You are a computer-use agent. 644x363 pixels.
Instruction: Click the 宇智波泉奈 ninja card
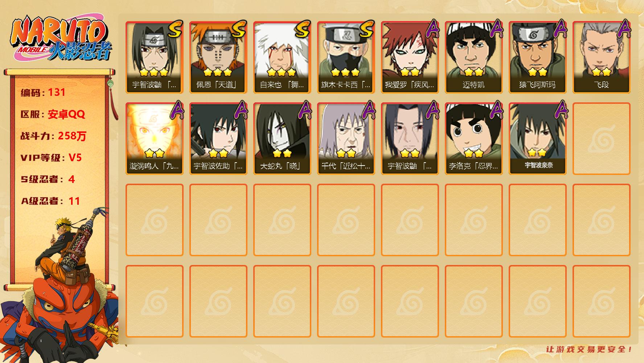[537, 139]
